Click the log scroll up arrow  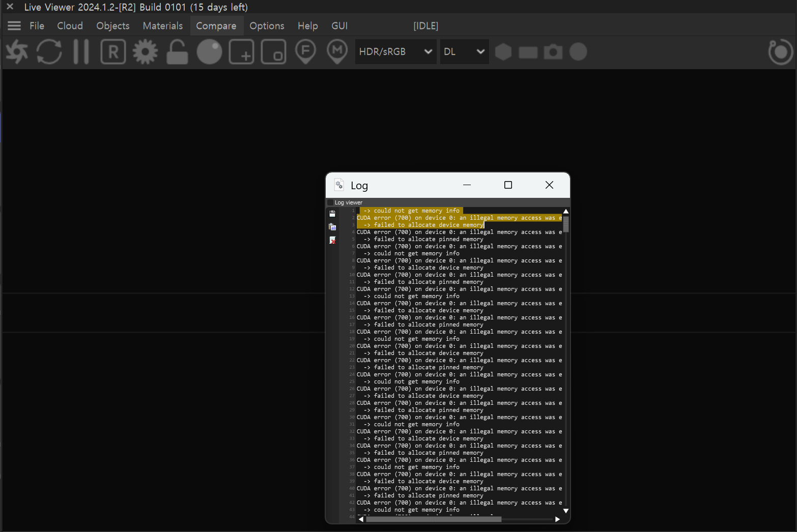coord(566,211)
